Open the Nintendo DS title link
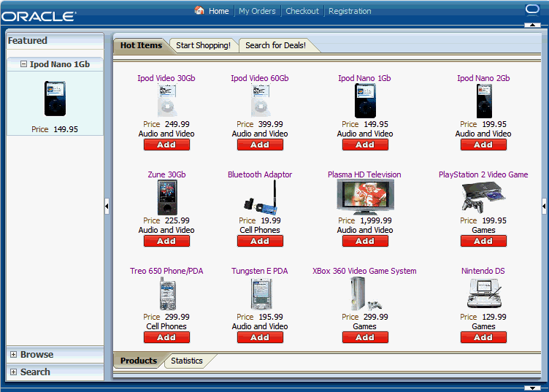549x392 pixels. click(483, 271)
